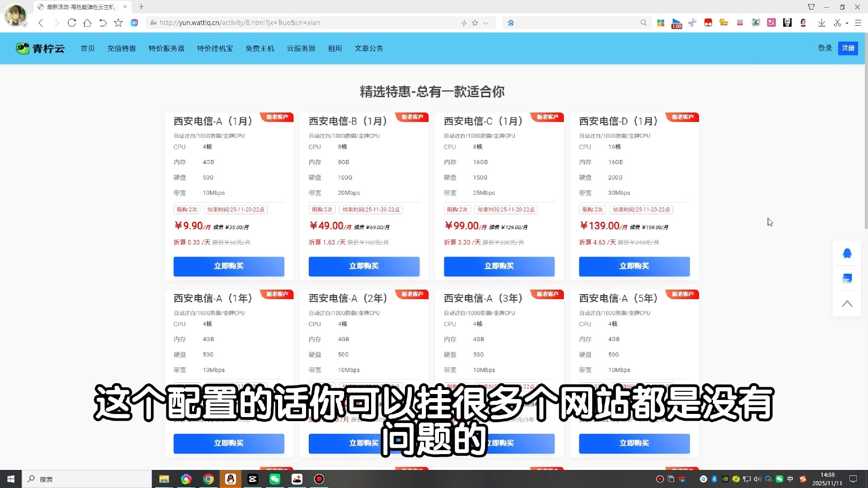Viewport: 868px width, 488px height.
Task: Click the back-to-top arrow in floating sidebar
Action: pyautogui.click(x=847, y=304)
